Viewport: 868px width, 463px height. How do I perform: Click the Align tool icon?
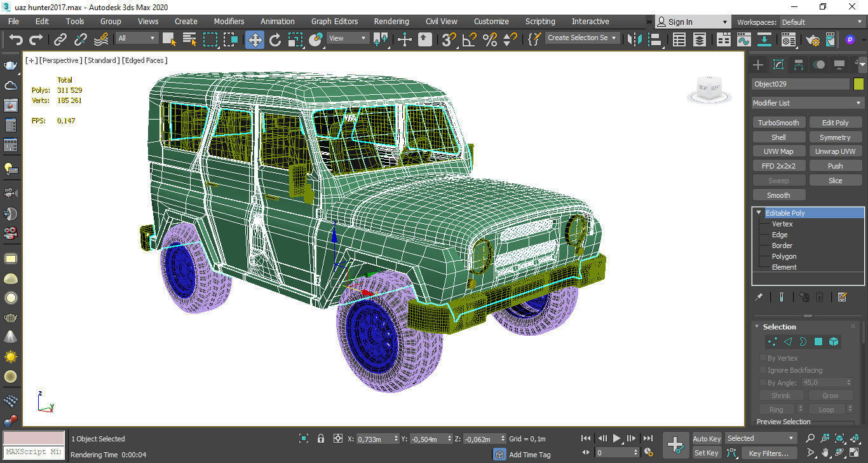pos(654,39)
